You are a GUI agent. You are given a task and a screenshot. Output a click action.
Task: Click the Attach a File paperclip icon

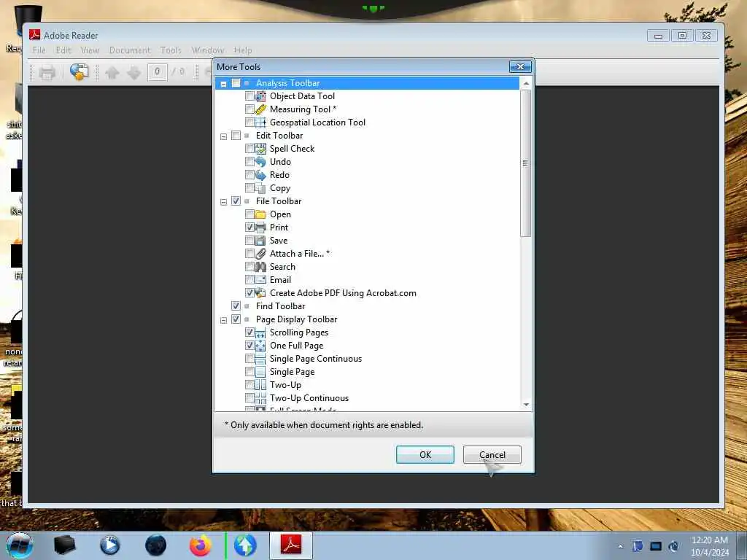click(x=260, y=254)
